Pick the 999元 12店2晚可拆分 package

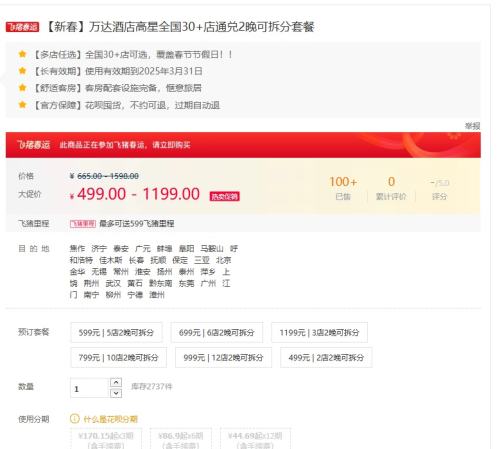pyautogui.click(x=223, y=358)
